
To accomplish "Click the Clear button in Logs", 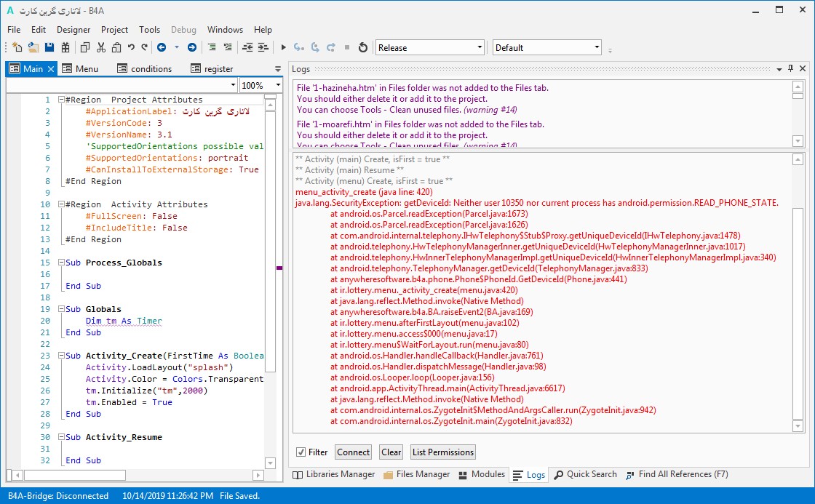I will [x=391, y=452].
